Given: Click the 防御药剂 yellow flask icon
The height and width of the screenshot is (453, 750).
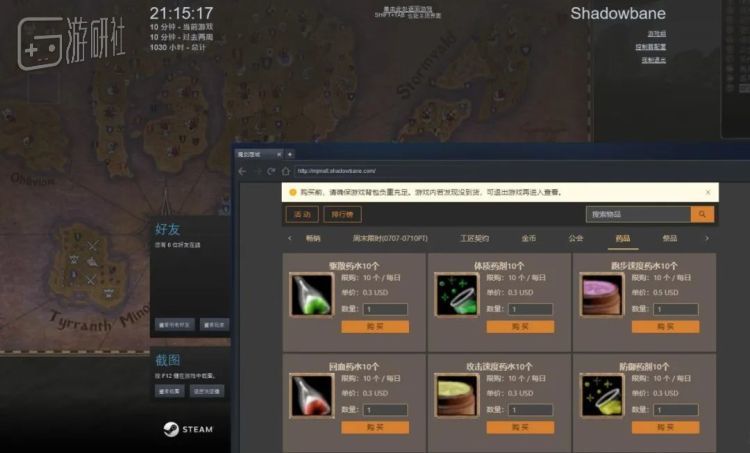Looking at the screenshot, I should pyautogui.click(x=602, y=396).
